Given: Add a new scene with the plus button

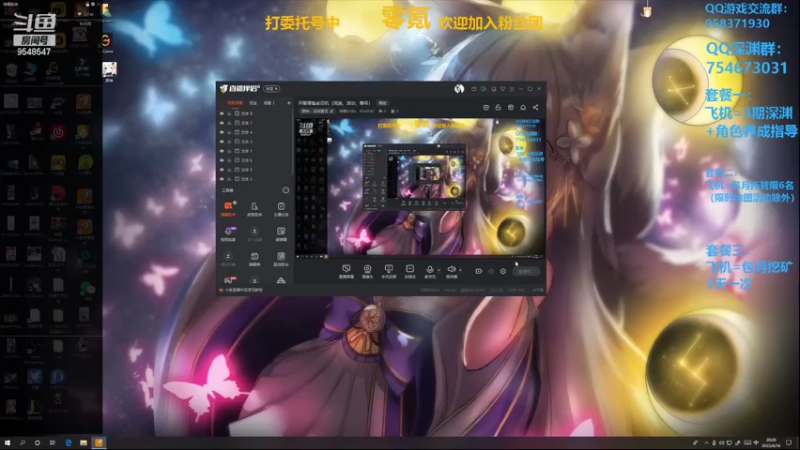Looking at the screenshot, I should click(289, 103).
